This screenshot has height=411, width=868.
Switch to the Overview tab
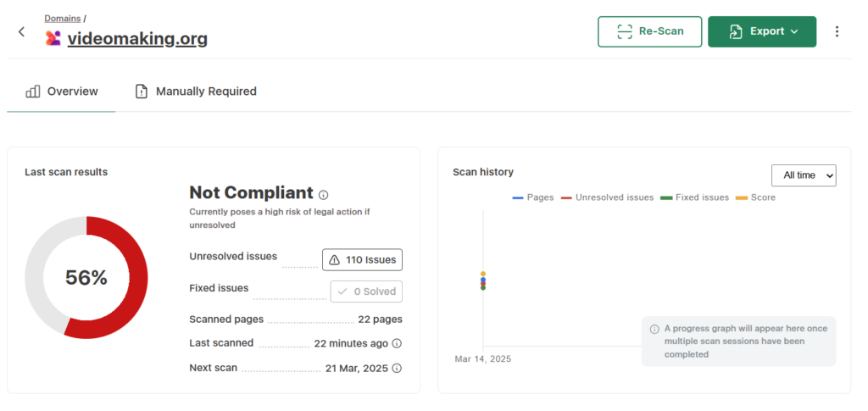[x=62, y=92]
